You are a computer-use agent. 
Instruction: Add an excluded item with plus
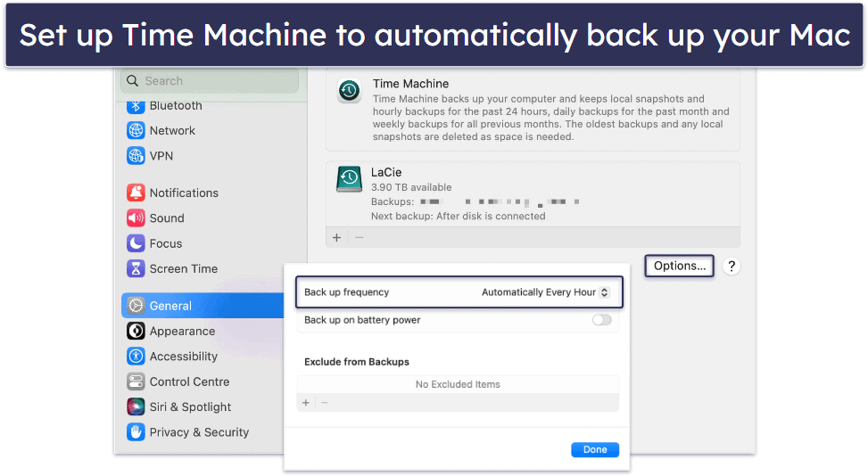click(x=306, y=403)
